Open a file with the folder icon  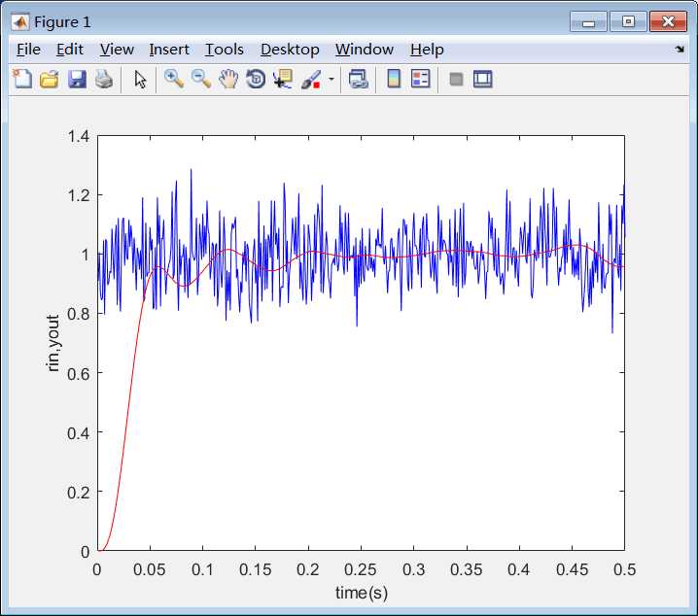(50, 79)
